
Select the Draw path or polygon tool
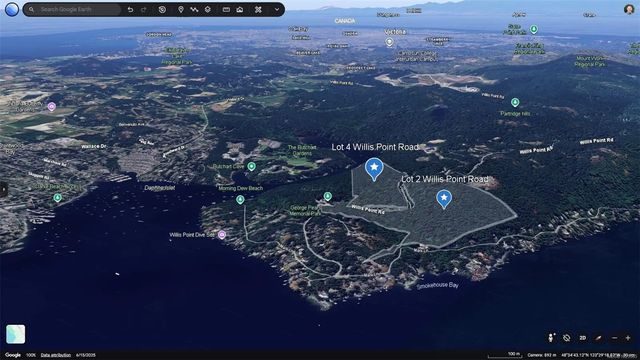click(x=194, y=9)
